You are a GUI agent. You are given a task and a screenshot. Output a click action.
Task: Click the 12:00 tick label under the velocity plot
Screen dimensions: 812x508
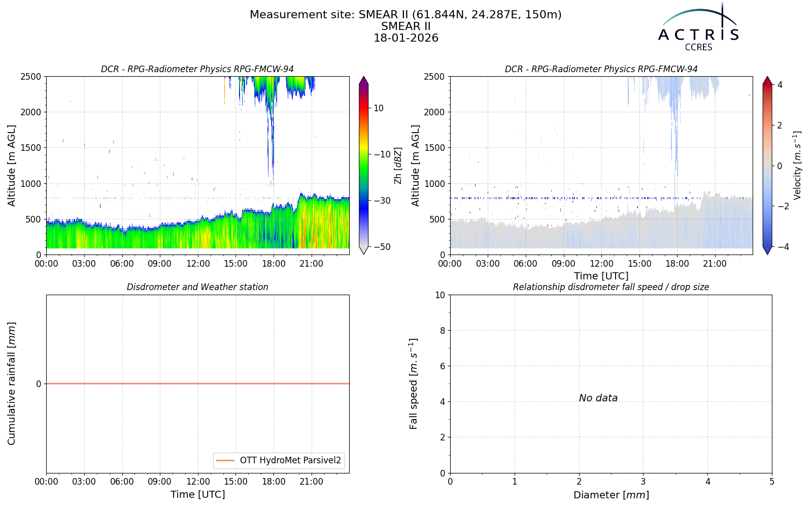point(601,264)
